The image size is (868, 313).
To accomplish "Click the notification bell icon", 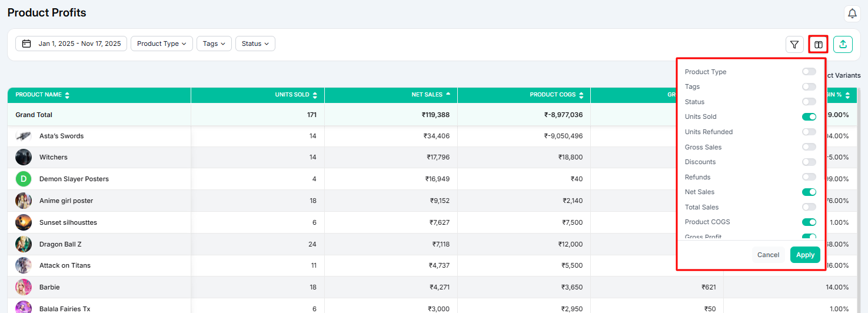I will [x=852, y=14].
